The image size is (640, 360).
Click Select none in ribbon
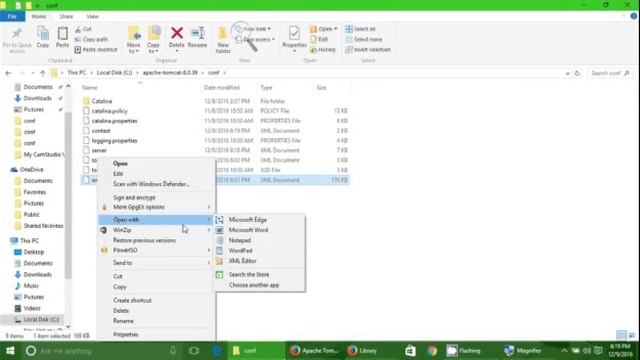pos(364,39)
